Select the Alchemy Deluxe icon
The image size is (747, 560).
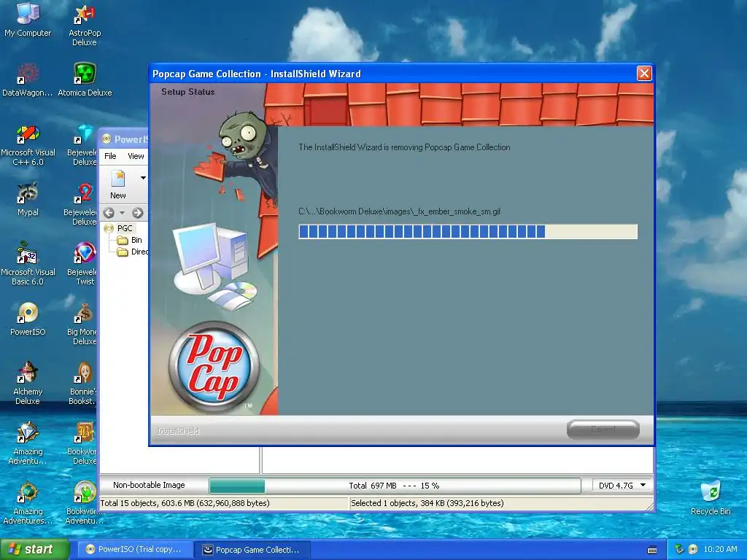tap(28, 384)
